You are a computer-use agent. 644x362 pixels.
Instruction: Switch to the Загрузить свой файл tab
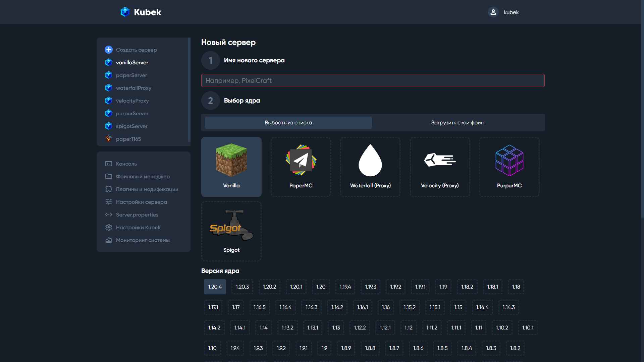click(x=457, y=123)
